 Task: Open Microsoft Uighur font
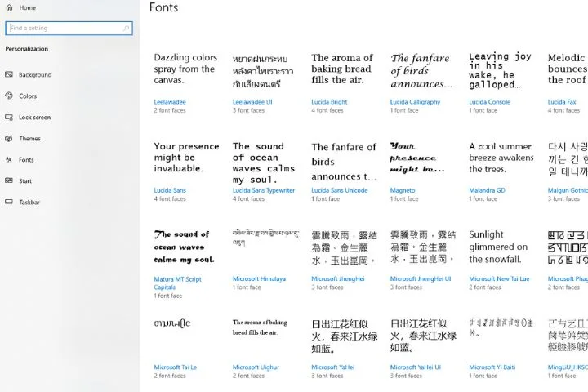(256, 367)
